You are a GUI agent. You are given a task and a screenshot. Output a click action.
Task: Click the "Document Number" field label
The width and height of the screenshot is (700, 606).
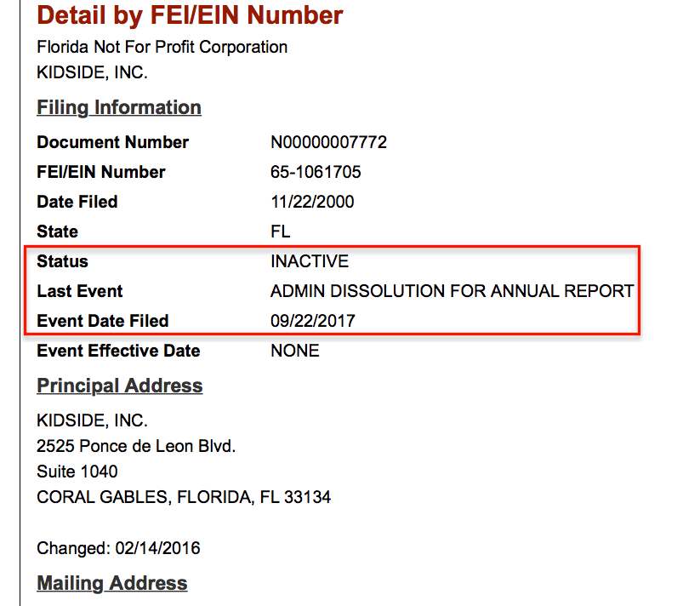tap(112, 142)
